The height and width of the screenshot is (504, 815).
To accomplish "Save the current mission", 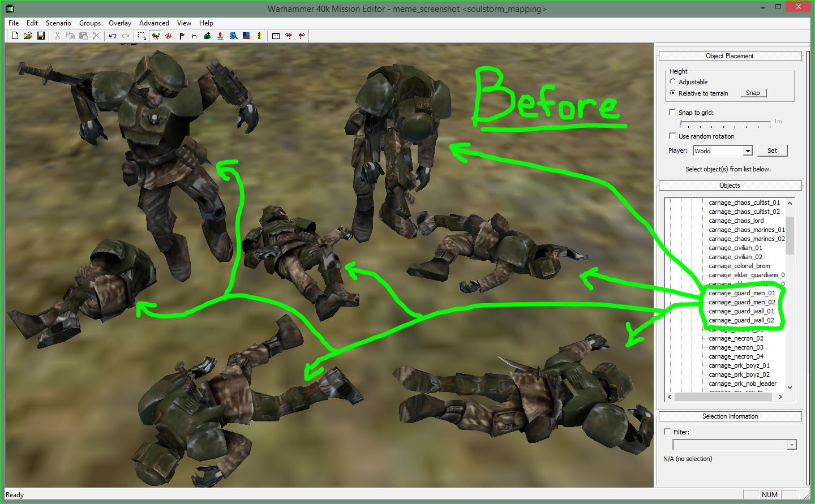I will pyautogui.click(x=41, y=36).
